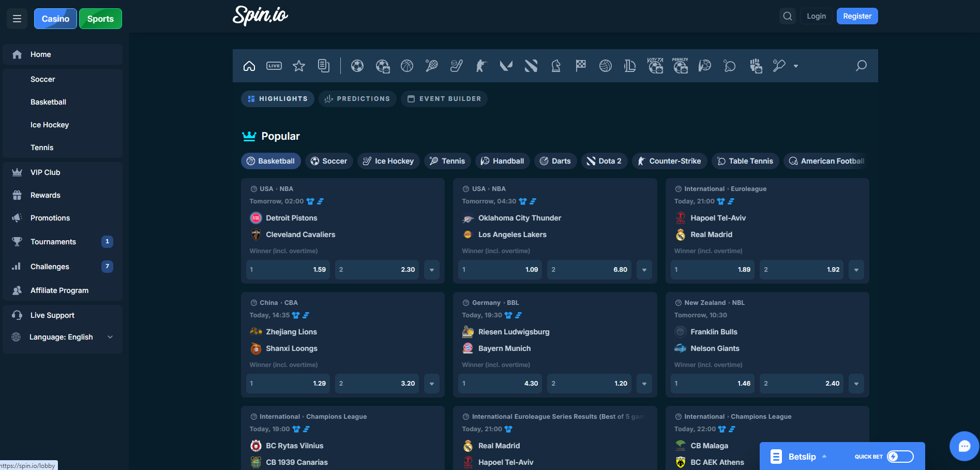Click the Spin.io logo

260,16
